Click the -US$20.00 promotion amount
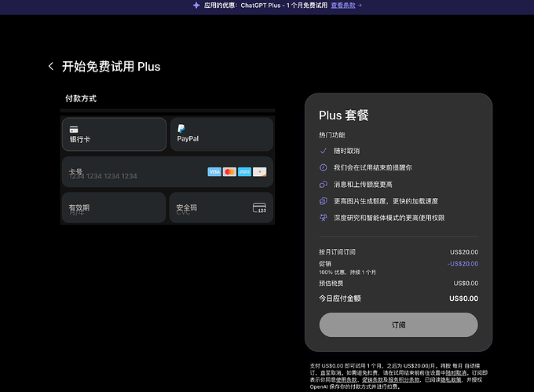This screenshot has height=392, width=534. [x=463, y=264]
